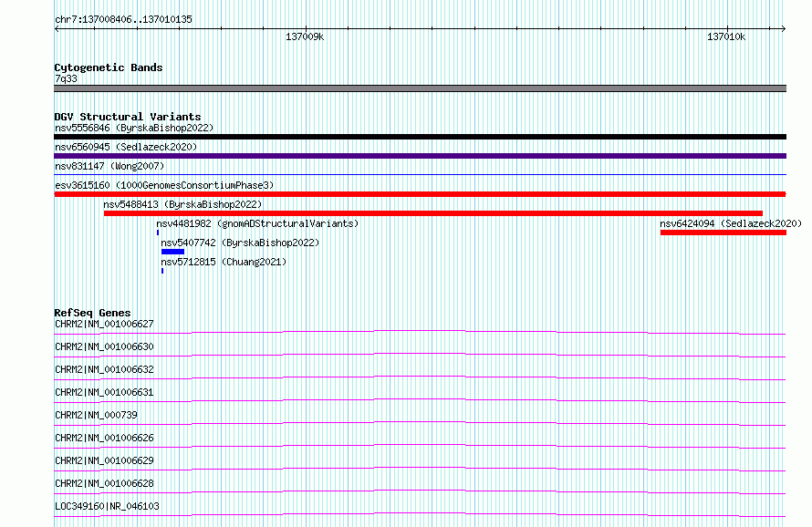This screenshot has height=527, width=812.
Task: Open CHRM2|NM_001006630 transcript label
Action: click(104, 346)
